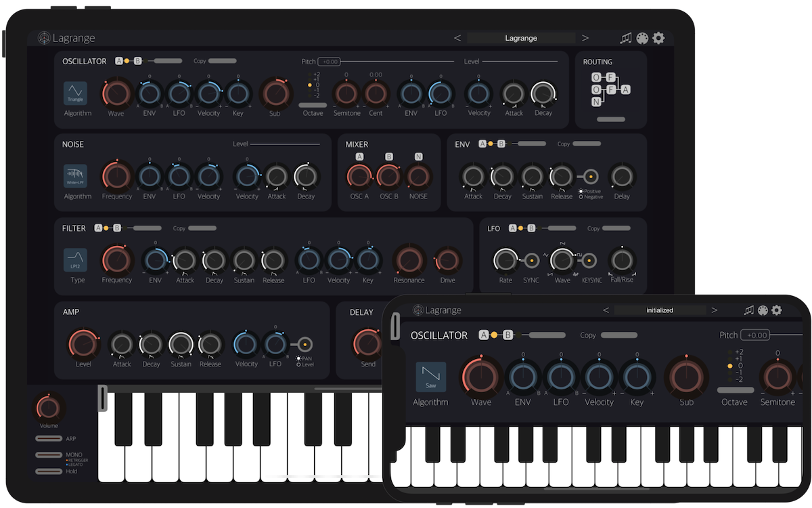Click the Volume knob beside the keyboard
The image size is (812, 508).
click(48, 408)
